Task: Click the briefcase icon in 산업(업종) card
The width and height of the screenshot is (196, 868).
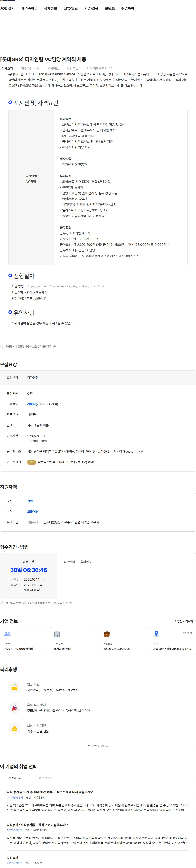Action: 106,634
